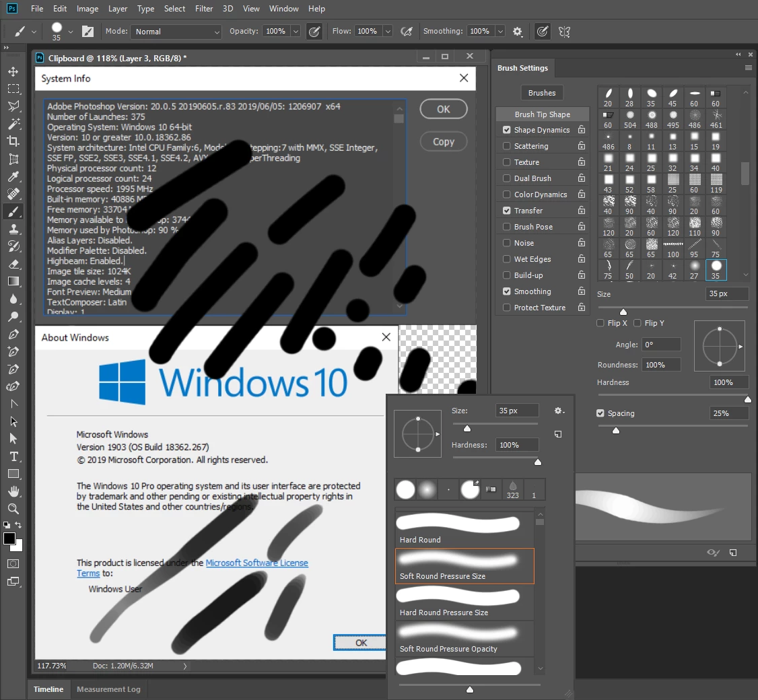Enable Wet Edges checkbox
758x700 pixels.
[507, 258]
